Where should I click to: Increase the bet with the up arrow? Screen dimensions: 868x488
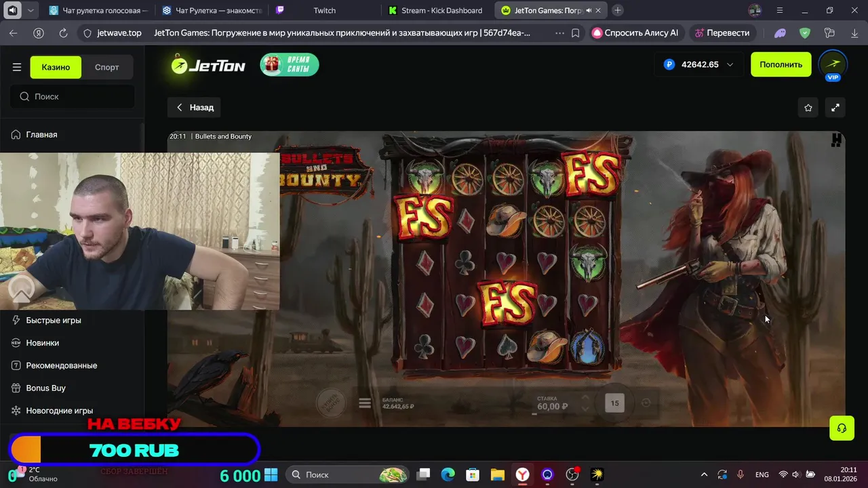click(x=585, y=398)
